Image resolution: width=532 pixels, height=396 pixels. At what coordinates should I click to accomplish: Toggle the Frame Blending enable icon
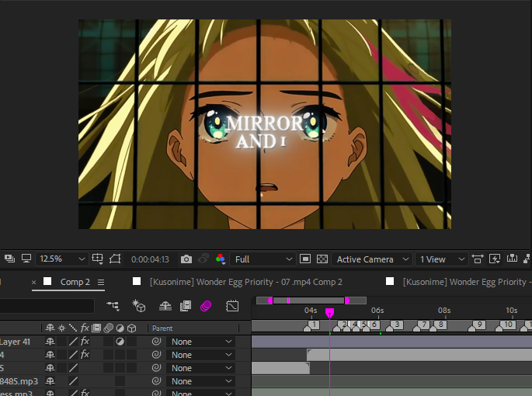click(x=186, y=307)
